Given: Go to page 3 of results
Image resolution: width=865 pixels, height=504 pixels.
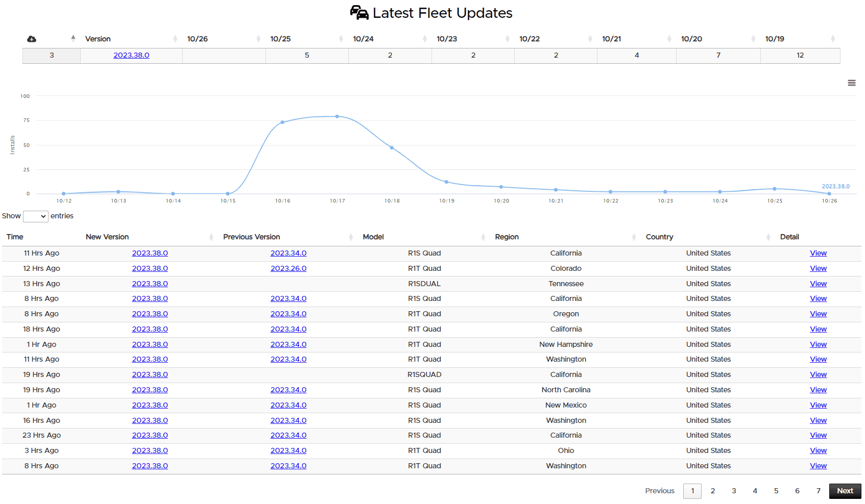Looking at the screenshot, I should [734, 491].
